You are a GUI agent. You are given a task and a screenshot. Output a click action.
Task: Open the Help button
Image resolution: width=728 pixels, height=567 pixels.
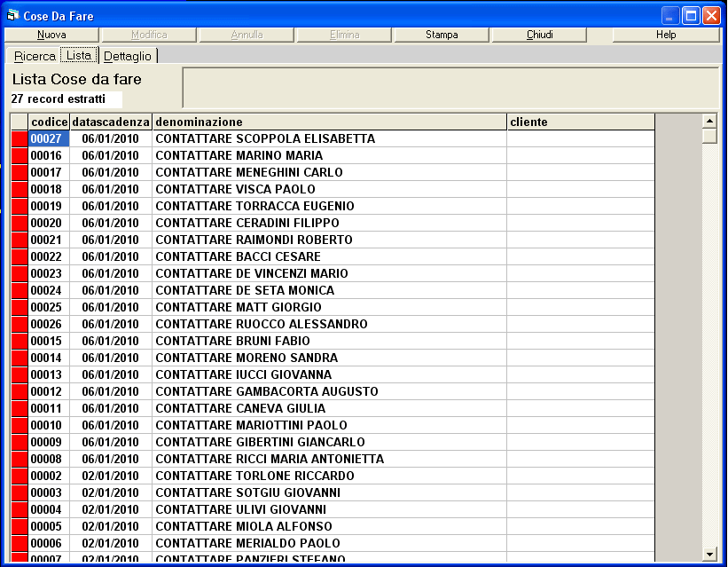click(665, 35)
